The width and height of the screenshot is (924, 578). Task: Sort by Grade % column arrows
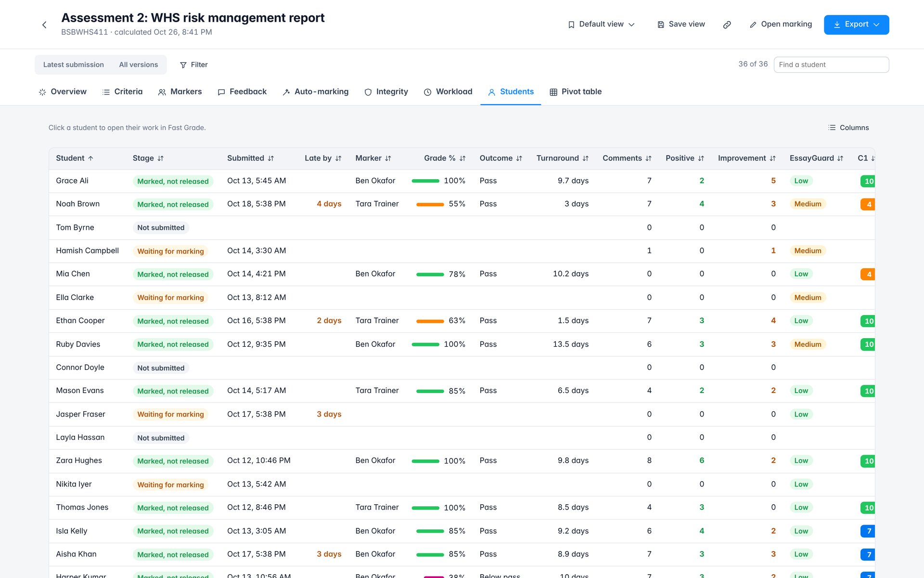pyautogui.click(x=462, y=158)
